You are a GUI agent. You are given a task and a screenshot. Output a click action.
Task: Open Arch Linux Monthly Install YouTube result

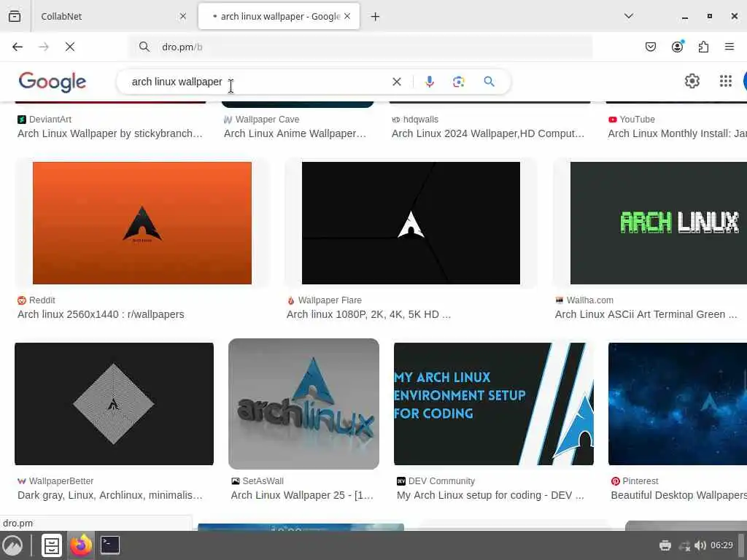677,134
